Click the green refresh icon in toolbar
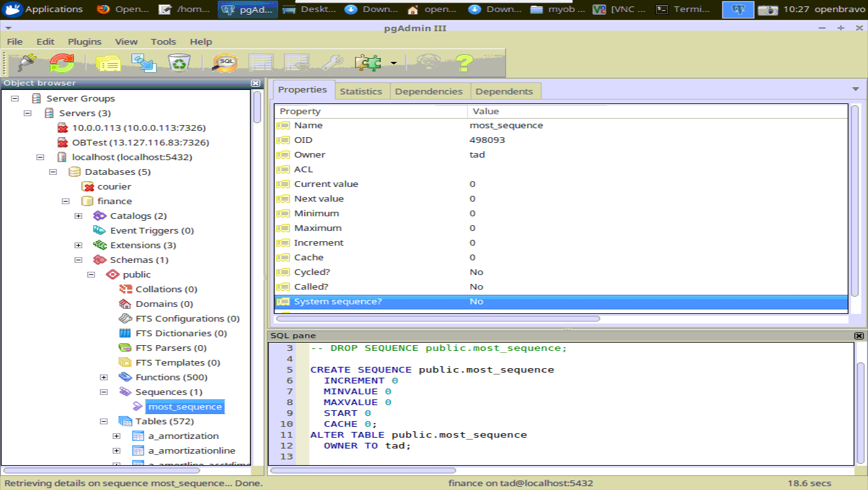This screenshot has height=490, width=868. coord(62,63)
